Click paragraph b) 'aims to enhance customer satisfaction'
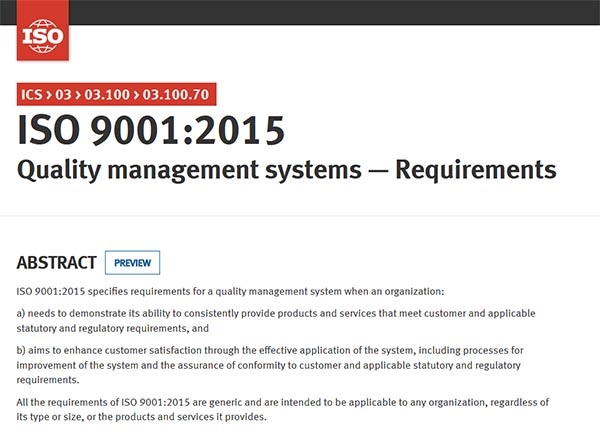600x434 pixels. [x=270, y=365]
